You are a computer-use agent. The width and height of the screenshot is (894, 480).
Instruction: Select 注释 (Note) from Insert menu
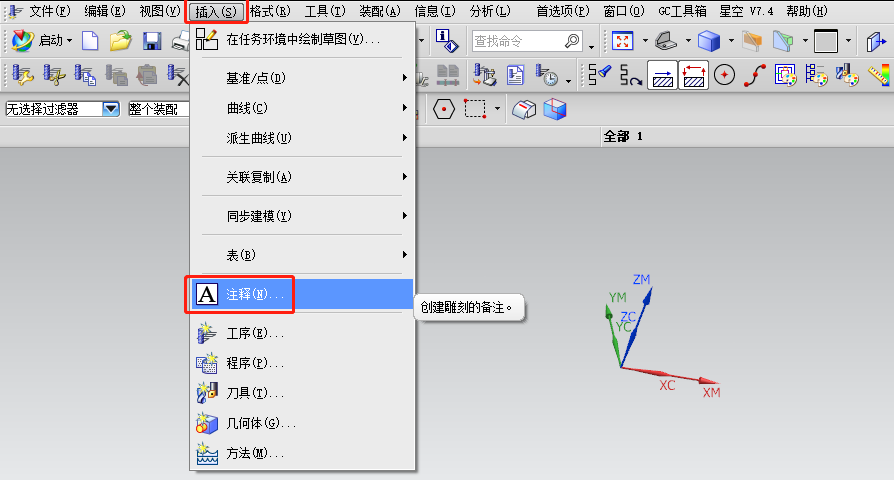point(255,294)
